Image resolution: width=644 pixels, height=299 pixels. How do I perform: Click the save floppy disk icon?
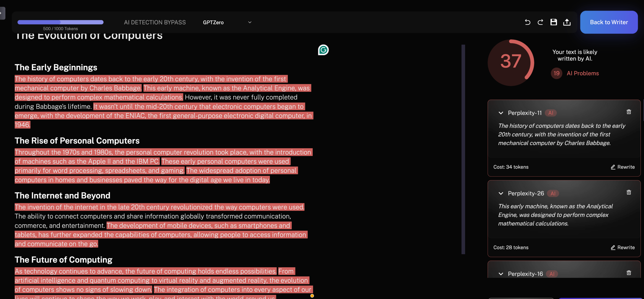click(553, 22)
